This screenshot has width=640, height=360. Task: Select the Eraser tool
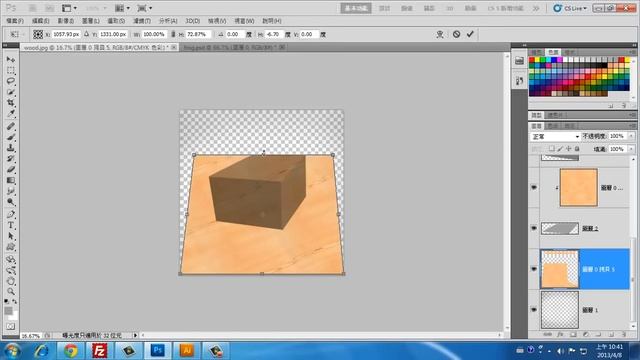pos(11,169)
